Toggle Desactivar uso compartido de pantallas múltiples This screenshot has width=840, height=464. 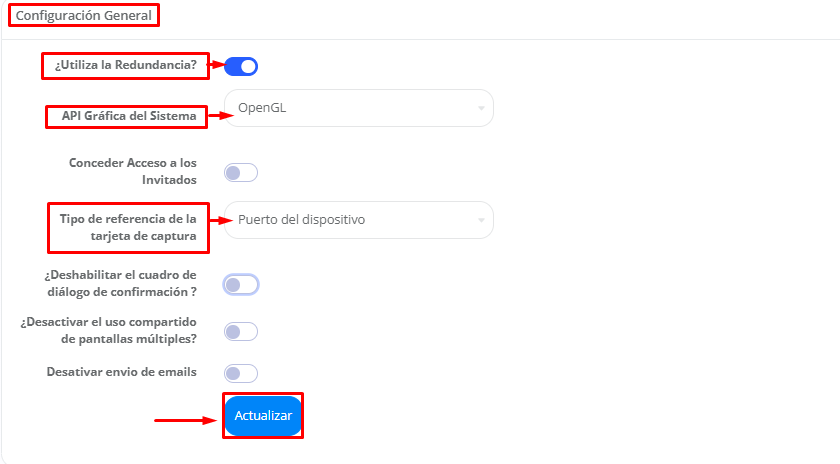click(x=241, y=332)
